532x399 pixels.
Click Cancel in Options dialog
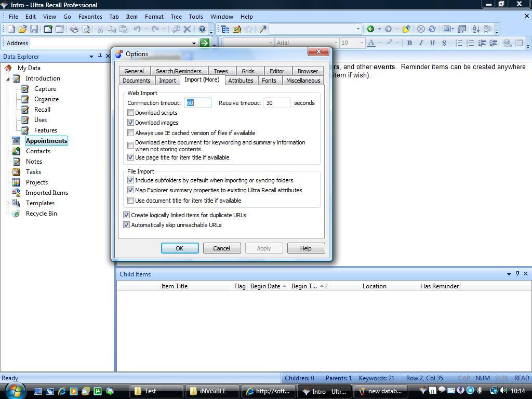tap(221, 248)
